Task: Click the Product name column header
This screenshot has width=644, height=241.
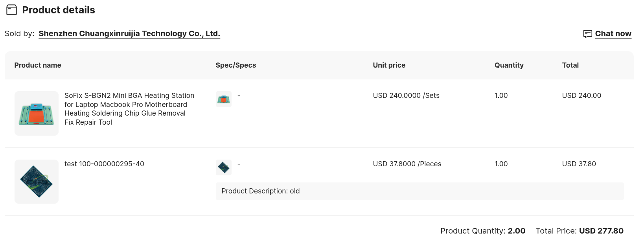Action: point(38,65)
